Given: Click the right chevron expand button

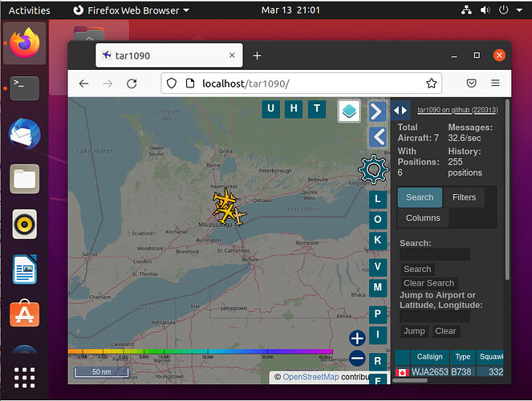Looking at the screenshot, I should (377, 111).
